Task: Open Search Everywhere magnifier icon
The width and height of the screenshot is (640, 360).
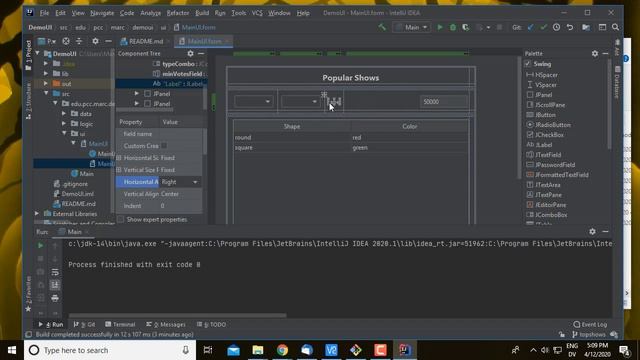Action: pyautogui.click(x=616, y=27)
